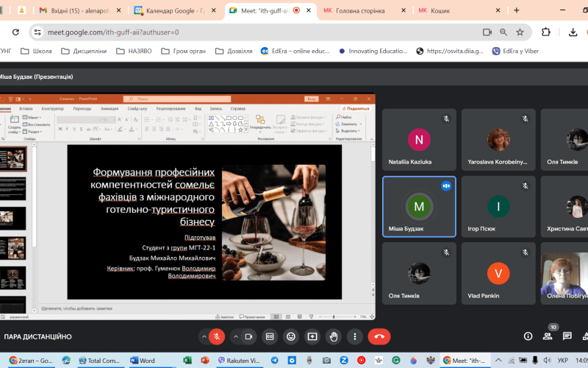Open Школа bookmarks folder

click(36, 51)
